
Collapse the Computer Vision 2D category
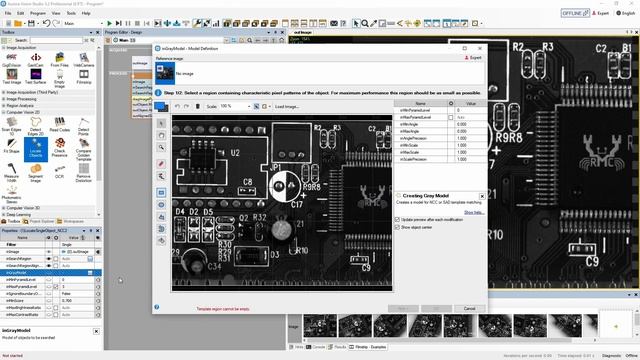(x=4, y=112)
